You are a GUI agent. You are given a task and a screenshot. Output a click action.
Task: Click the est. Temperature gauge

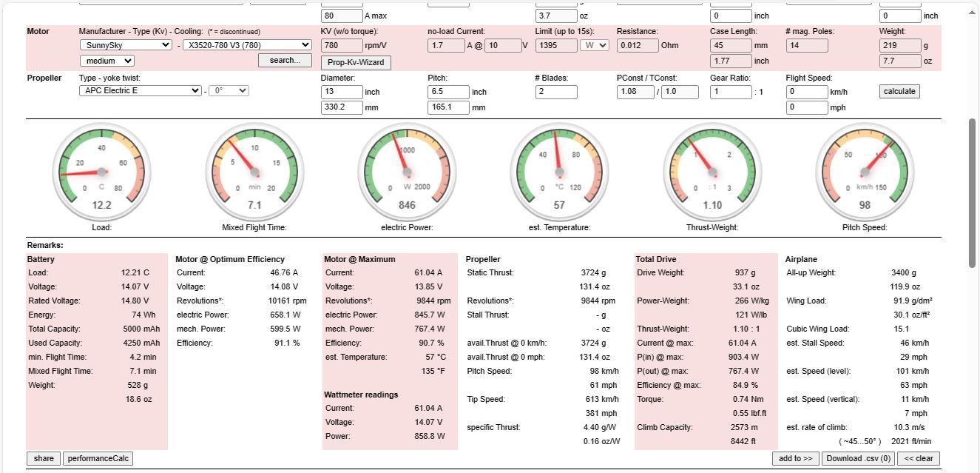pyautogui.click(x=559, y=172)
